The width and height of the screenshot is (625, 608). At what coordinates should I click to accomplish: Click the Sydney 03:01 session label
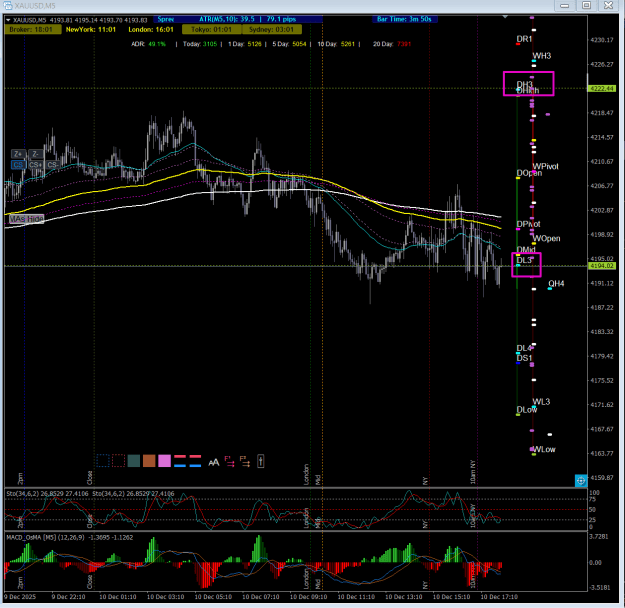271,30
